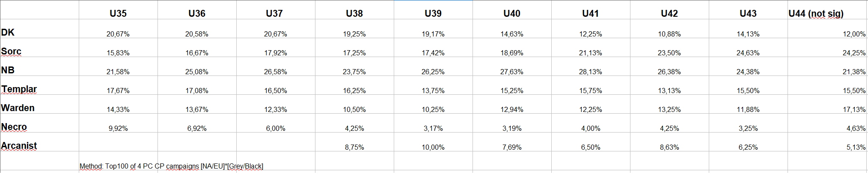The image size is (868, 175).
Task: Click the Arcanist row label cell
Action: click(x=39, y=142)
